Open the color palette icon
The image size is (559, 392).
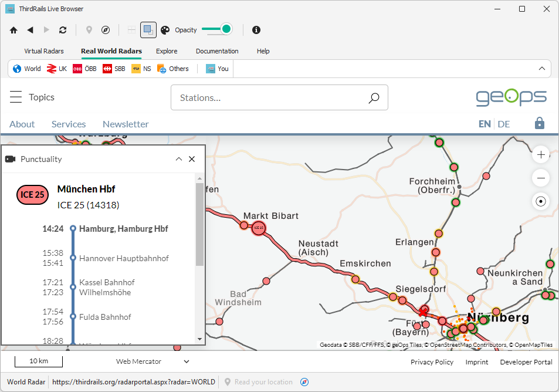[165, 30]
